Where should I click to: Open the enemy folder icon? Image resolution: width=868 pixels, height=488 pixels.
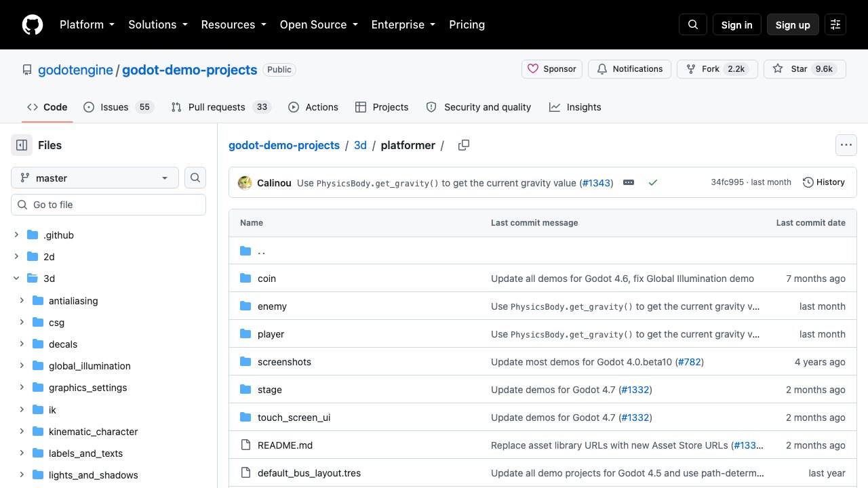coord(245,306)
